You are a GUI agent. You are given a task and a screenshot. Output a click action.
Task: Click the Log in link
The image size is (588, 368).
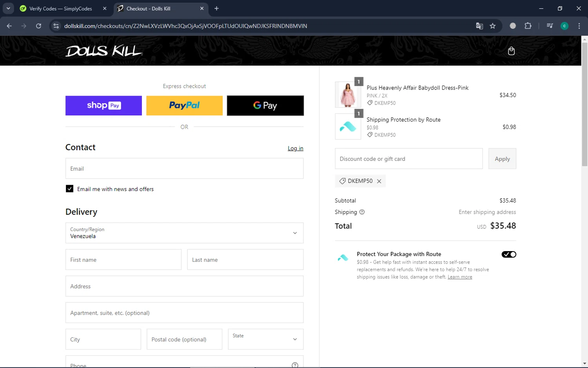coord(296,148)
